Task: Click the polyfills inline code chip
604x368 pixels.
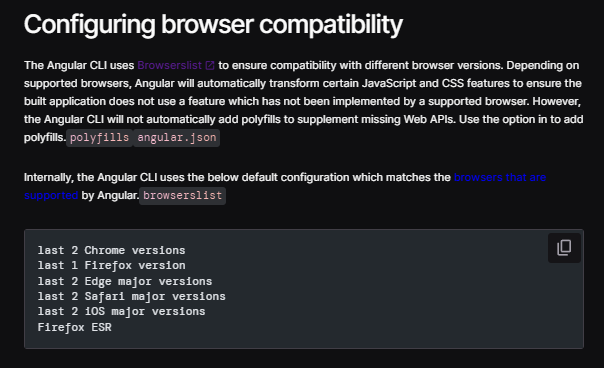Action: click(99, 138)
